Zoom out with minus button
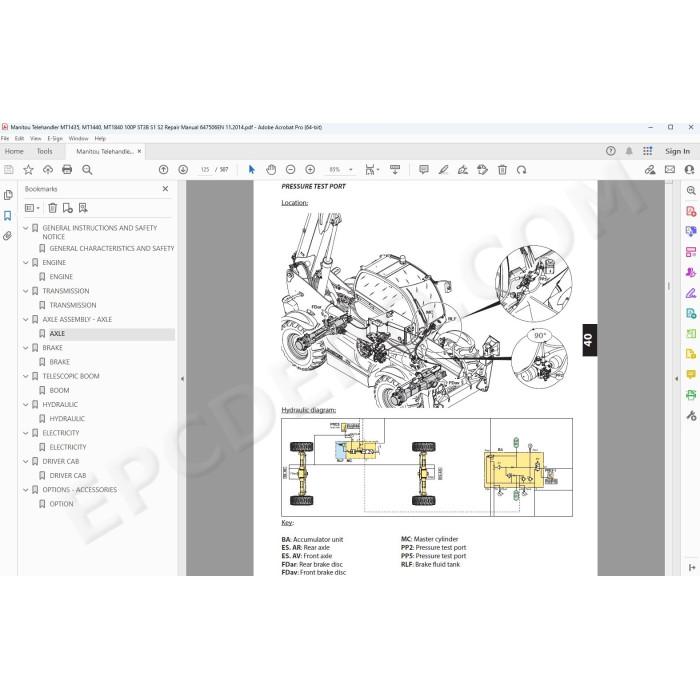 click(x=290, y=170)
